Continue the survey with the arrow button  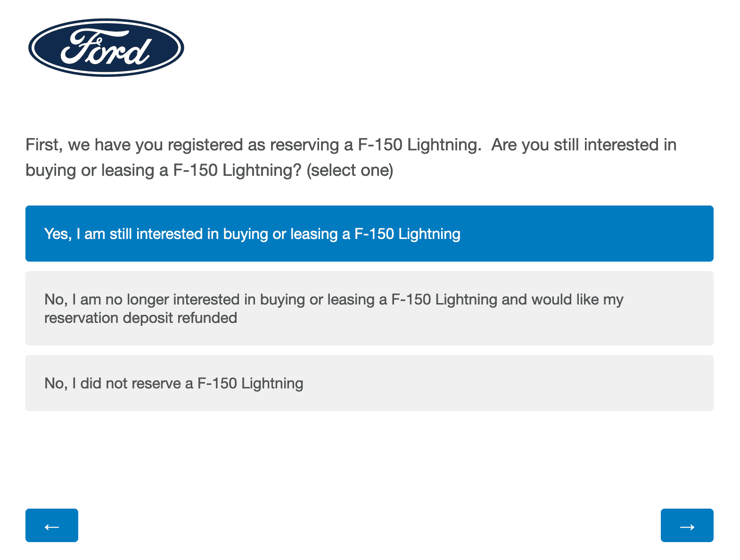tap(687, 525)
